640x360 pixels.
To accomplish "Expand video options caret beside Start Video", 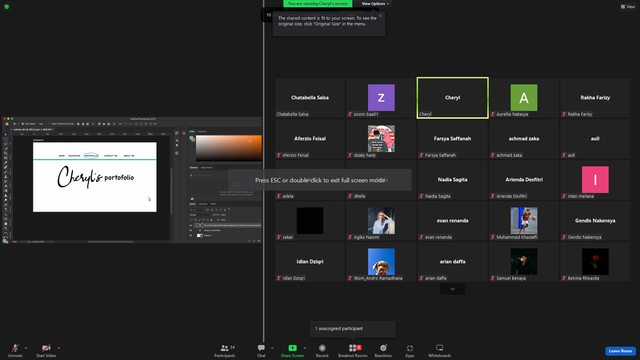I will pos(58,348).
